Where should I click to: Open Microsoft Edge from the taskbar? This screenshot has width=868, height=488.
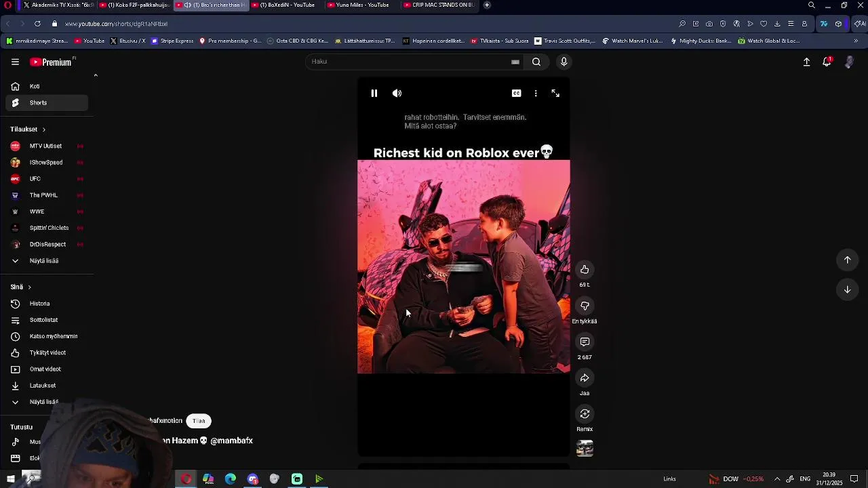click(231, 479)
